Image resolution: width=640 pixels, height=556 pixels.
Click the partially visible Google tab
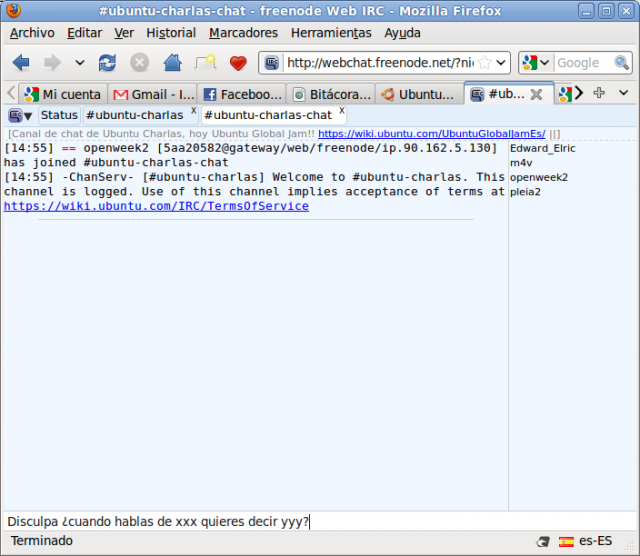click(x=564, y=94)
